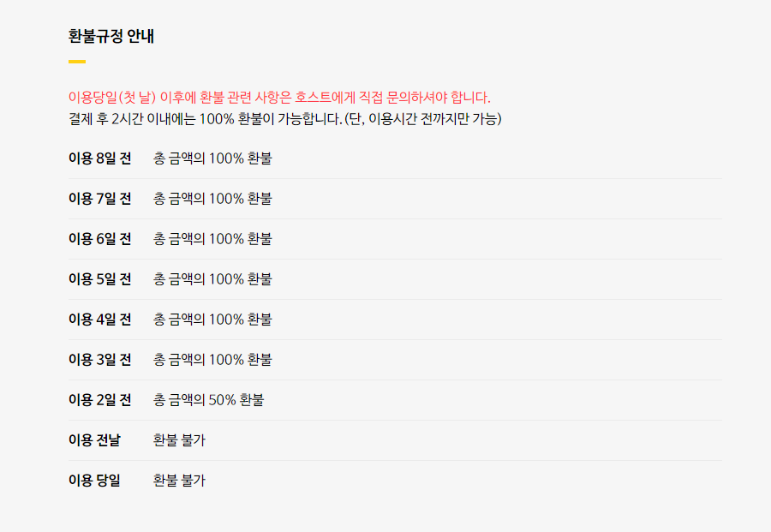Click 환불 불가 in the 이용 당일 row
The width and height of the screenshot is (771, 532).
(179, 481)
